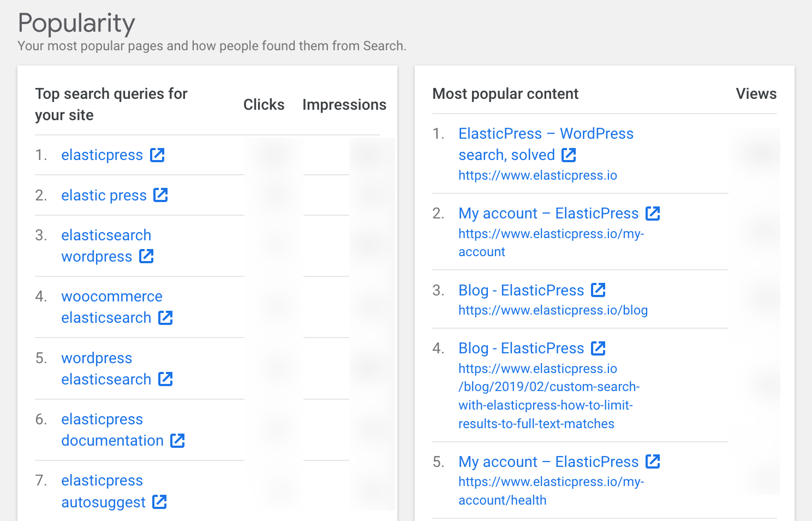
Task: Select the Views column header
Action: click(x=756, y=93)
